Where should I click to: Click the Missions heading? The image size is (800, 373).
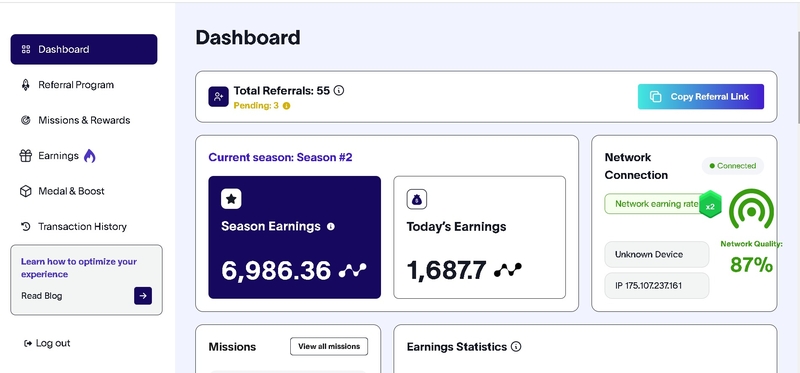232,347
